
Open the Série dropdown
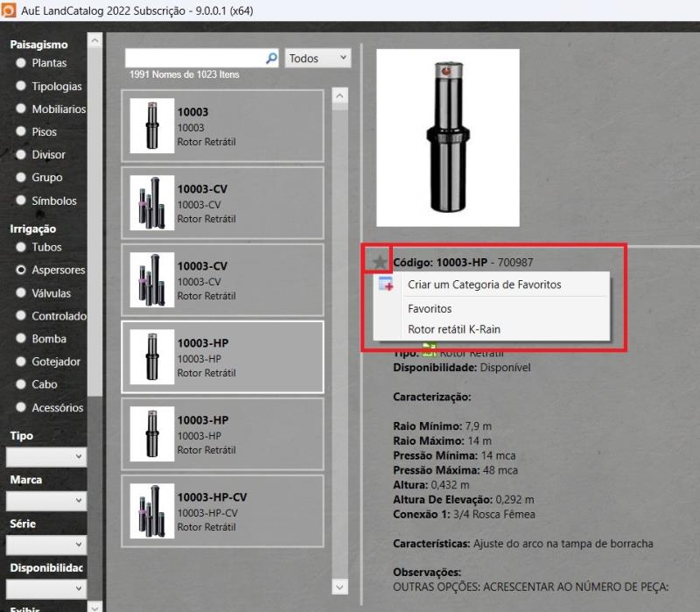point(46,545)
